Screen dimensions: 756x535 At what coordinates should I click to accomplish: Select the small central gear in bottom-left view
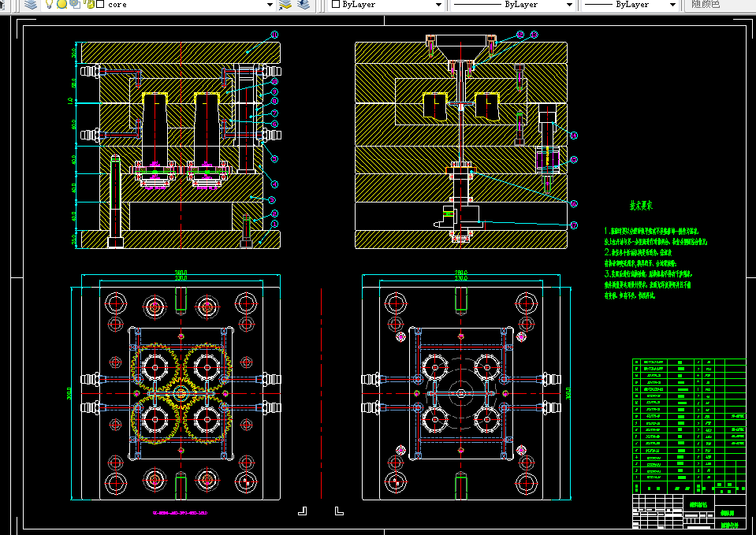(181, 392)
